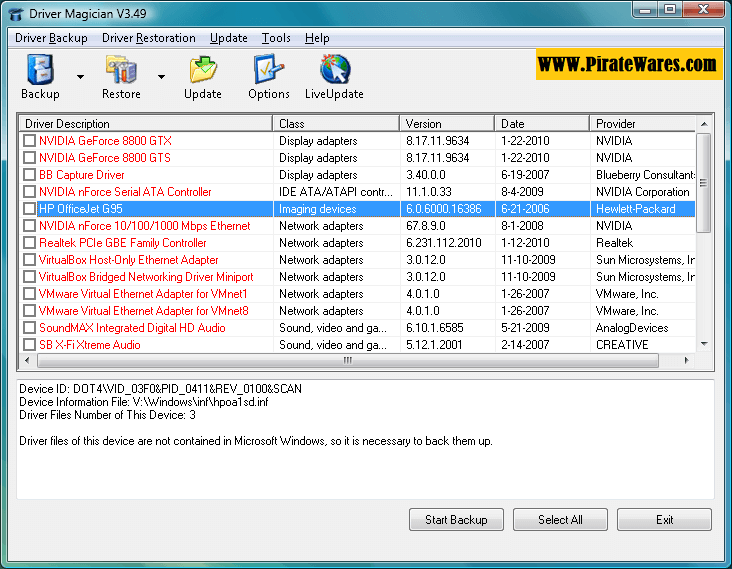Check the NVIDIA nForce 10/100/1000 Mbps Ethernet checkbox
The image size is (732, 569).
[29, 226]
